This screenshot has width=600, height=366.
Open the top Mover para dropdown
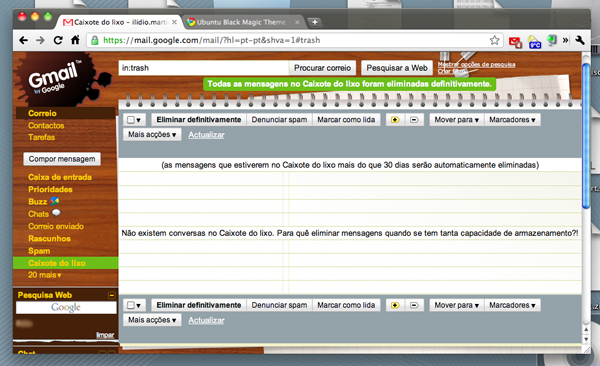(x=457, y=120)
